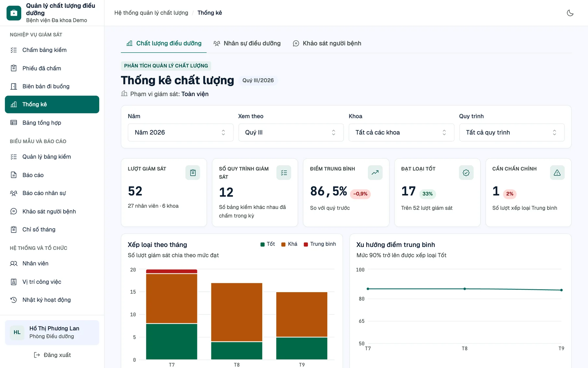The height and width of the screenshot is (368, 588).
Task: Open the Tất cả quy trình dropdown
Action: 512,132
